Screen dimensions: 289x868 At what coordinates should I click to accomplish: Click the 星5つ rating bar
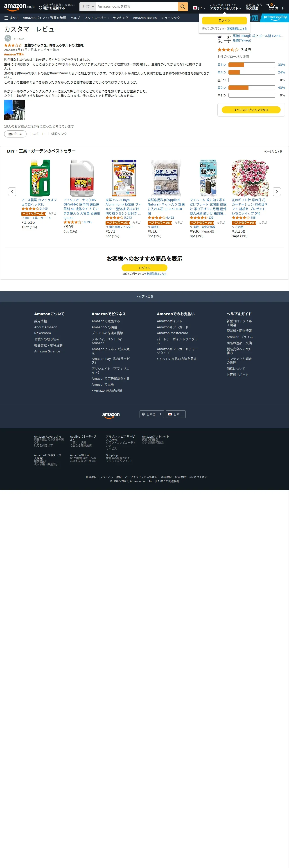point(252,65)
